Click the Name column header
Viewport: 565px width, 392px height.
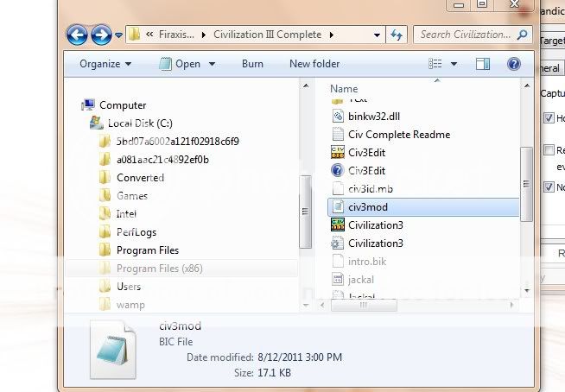pyautogui.click(x=344, y=89)
